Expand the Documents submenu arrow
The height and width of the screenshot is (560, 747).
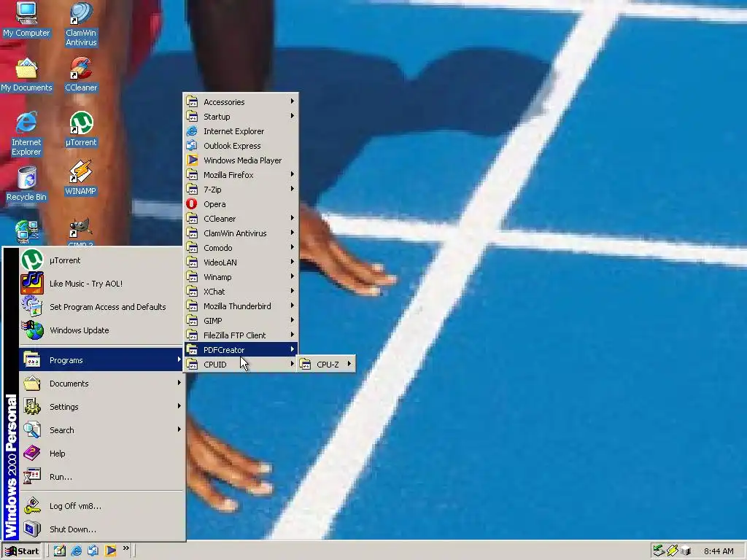click(x=179, y=382)
